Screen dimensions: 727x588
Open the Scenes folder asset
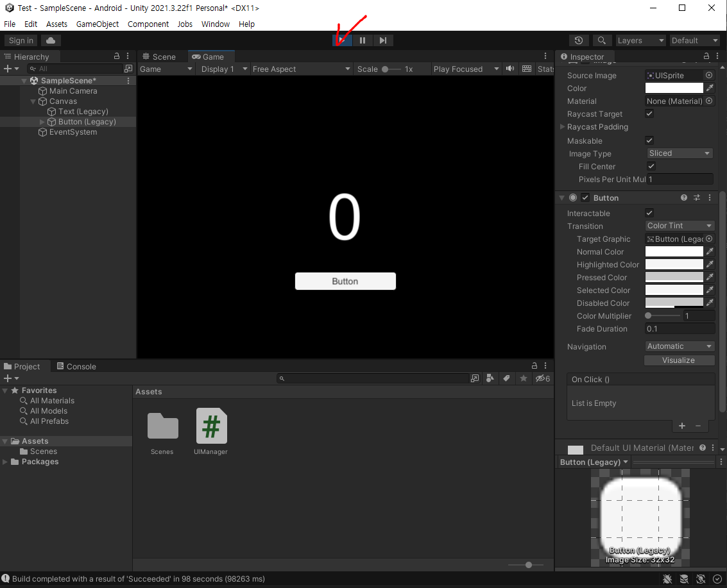pos(162,431)
